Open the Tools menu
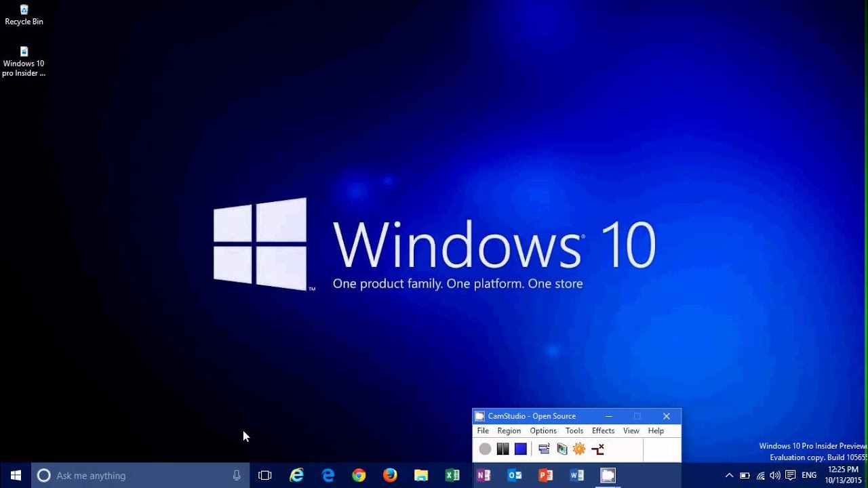The width and height of the screenshot is (868, 488). (574, 431)
